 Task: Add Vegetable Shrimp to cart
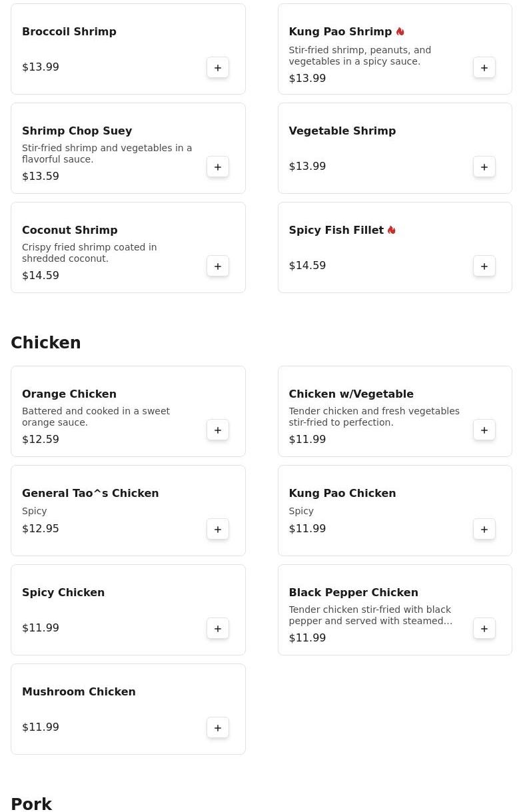click(x=484, y=167)
